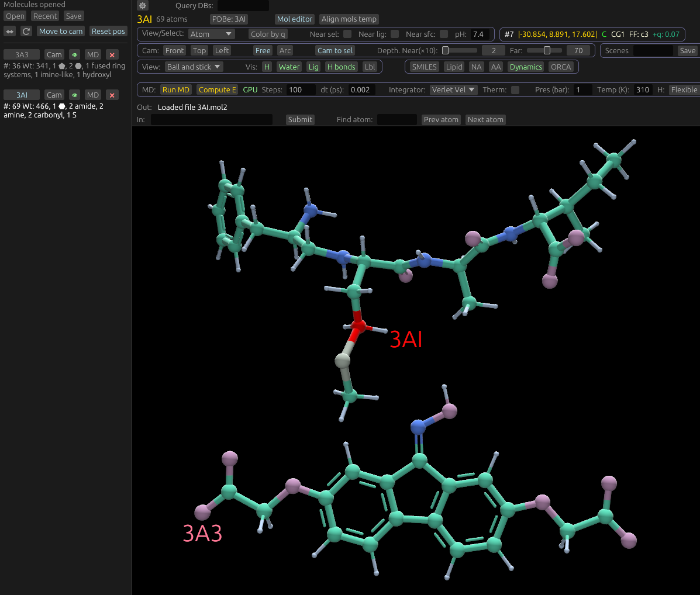The image size is (700, 595).
Task: Expand the Ball and stick view dropdown
Action: [x=194, y=67]
